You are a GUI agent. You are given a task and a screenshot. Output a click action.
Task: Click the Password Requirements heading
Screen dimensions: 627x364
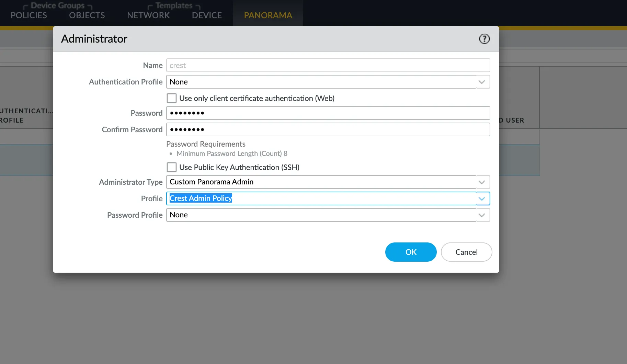point(206,144)
